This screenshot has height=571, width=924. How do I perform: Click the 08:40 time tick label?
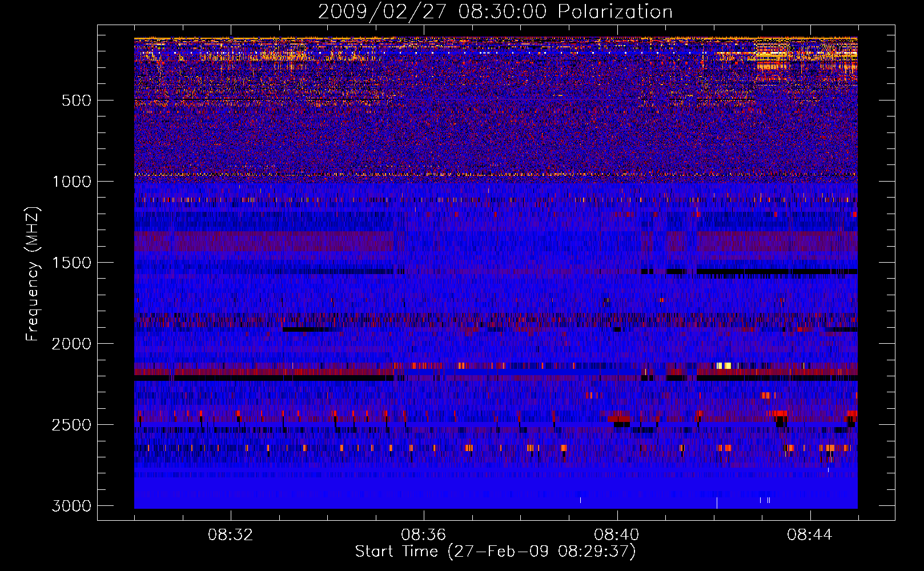point(617,535)
